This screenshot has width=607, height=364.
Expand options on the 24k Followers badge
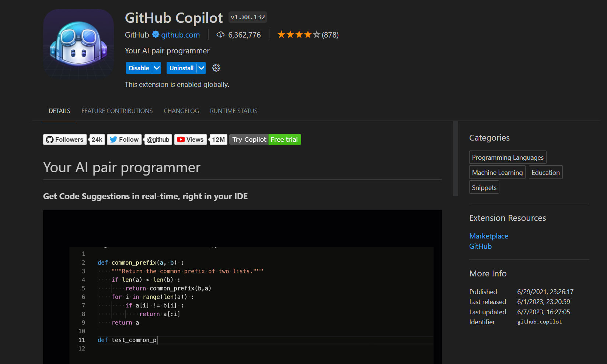tap(97, 139)
